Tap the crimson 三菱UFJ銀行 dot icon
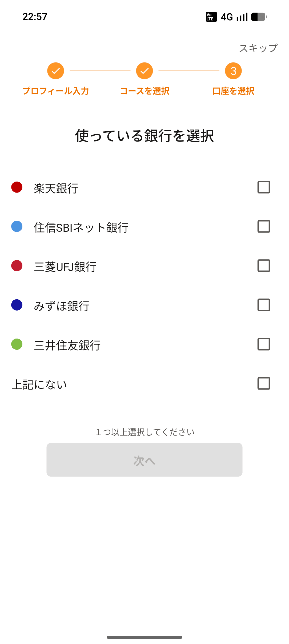 click(x=17, y=266)
